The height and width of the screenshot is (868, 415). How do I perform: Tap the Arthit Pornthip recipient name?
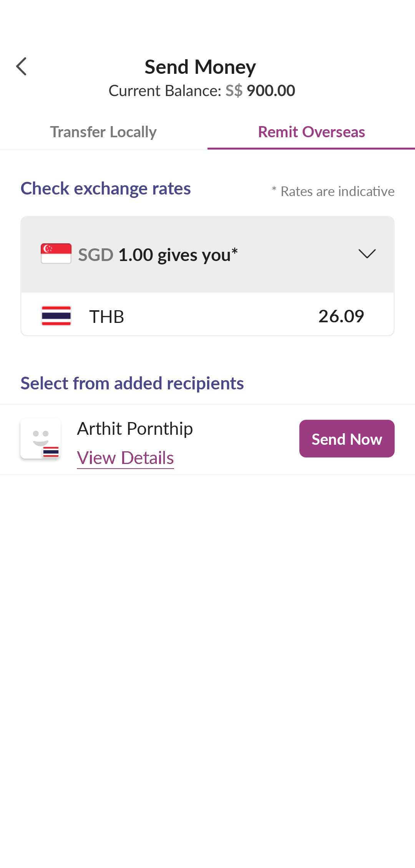135,429
